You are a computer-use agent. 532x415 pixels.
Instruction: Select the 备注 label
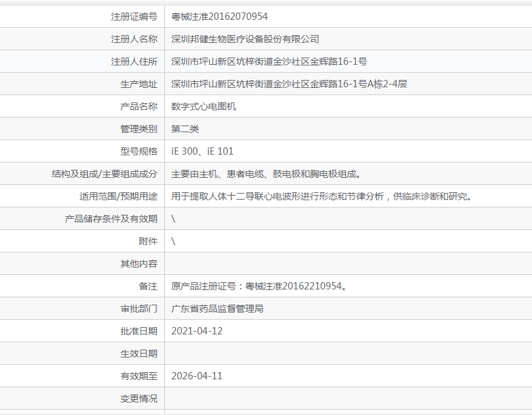coord(148,286)
